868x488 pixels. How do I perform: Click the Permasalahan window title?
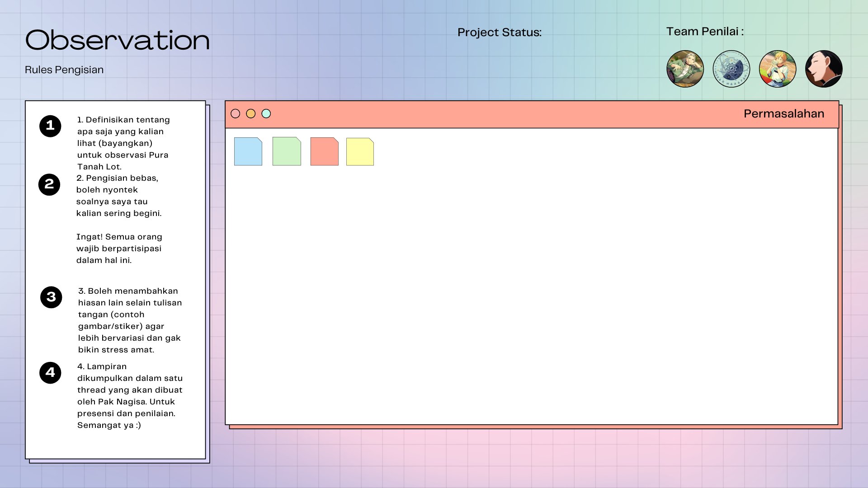pos(784,114)
